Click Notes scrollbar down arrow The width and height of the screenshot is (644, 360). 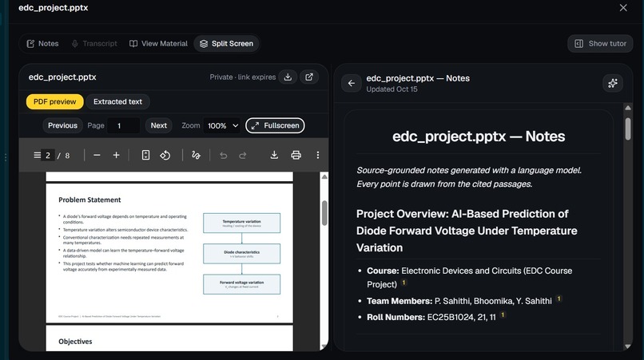point(627,346)
